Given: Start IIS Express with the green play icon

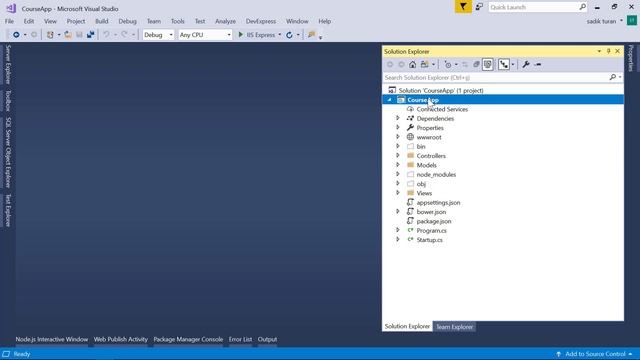Looking at the screenshot, I should pyautogui.click(x=240, y=35).
